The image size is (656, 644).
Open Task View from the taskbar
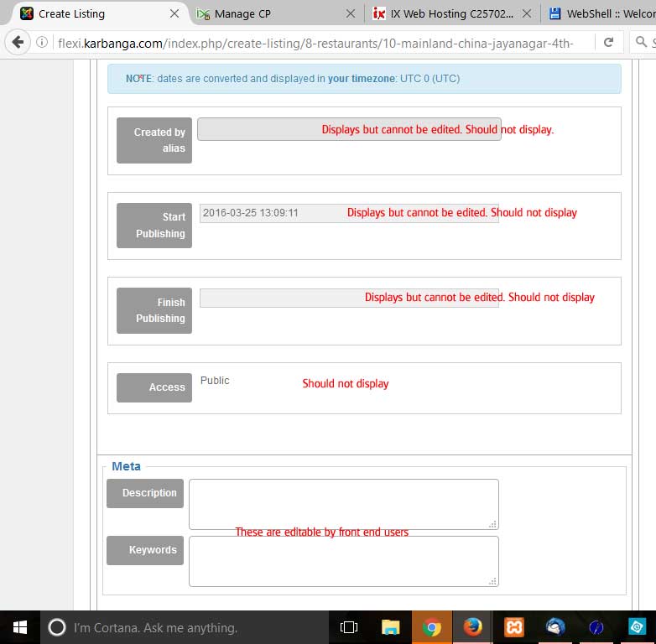point(349,627)
